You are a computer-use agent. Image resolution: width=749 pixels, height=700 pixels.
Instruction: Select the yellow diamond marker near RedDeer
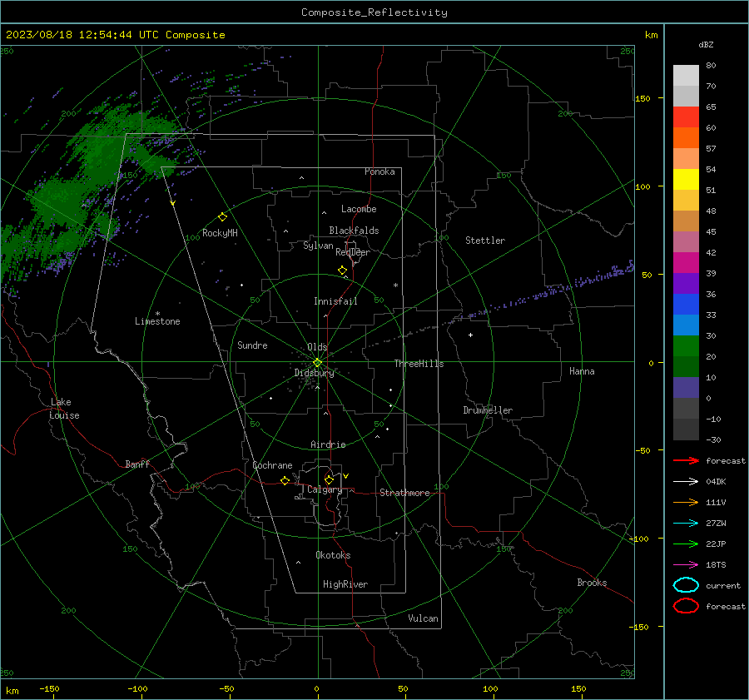click(342, 270)
